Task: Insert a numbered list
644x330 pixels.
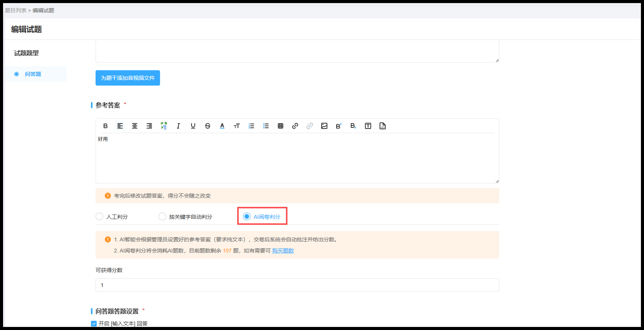Action: 251,126
